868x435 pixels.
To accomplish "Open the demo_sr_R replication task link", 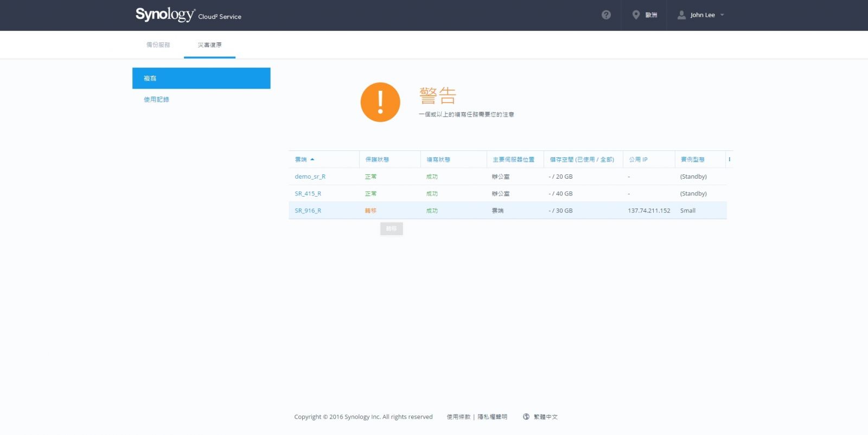I will click(310, 176).
